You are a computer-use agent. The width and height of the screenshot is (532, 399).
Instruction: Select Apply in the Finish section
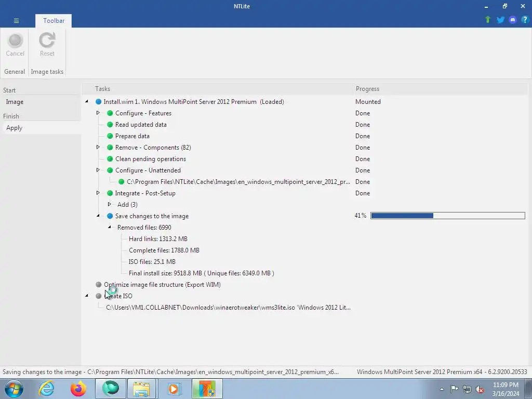point(14,128)
